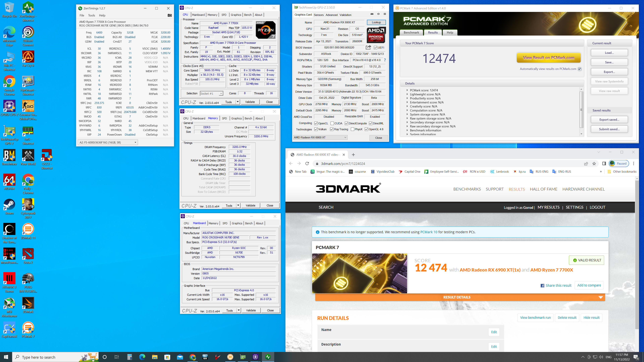Open the PCMark 7 desktop shortcut
Screen dimensions: 644x362
coord(28,330)
